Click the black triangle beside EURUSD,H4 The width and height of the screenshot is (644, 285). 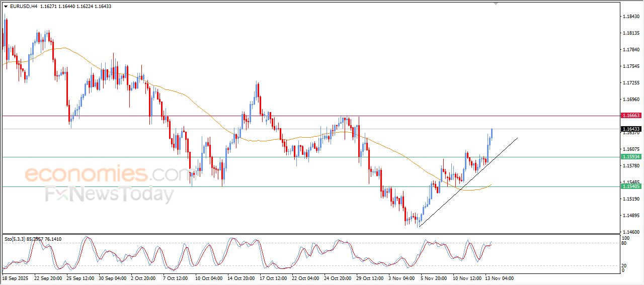[6, 7]
